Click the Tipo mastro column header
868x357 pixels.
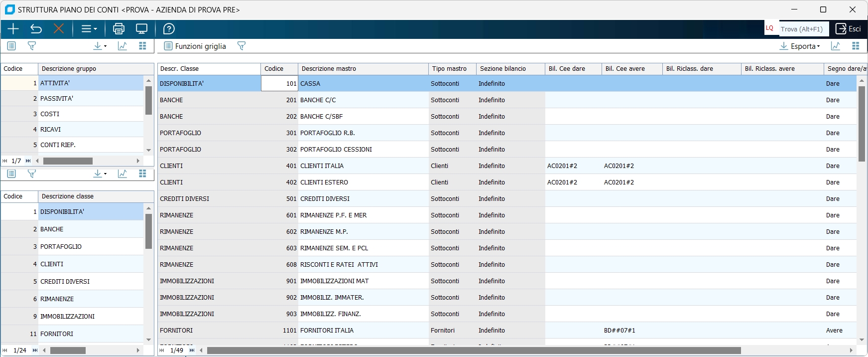(449, 69)
